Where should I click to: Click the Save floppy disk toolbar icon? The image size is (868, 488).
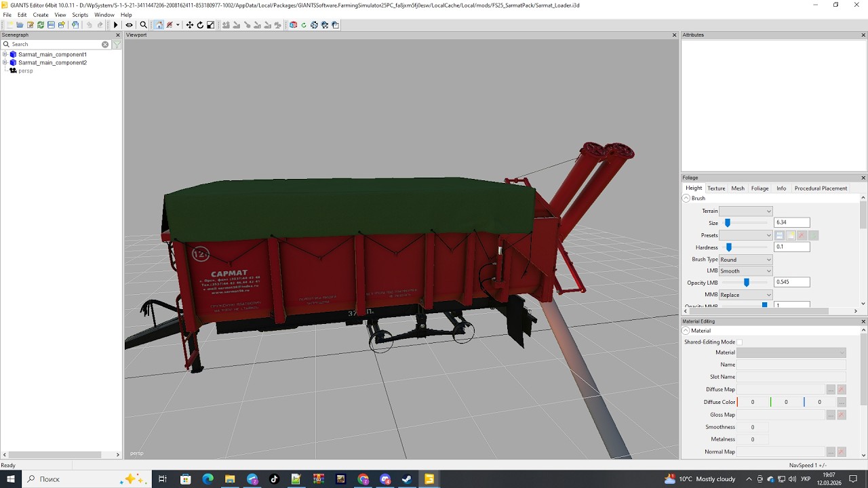click(51, 25)
